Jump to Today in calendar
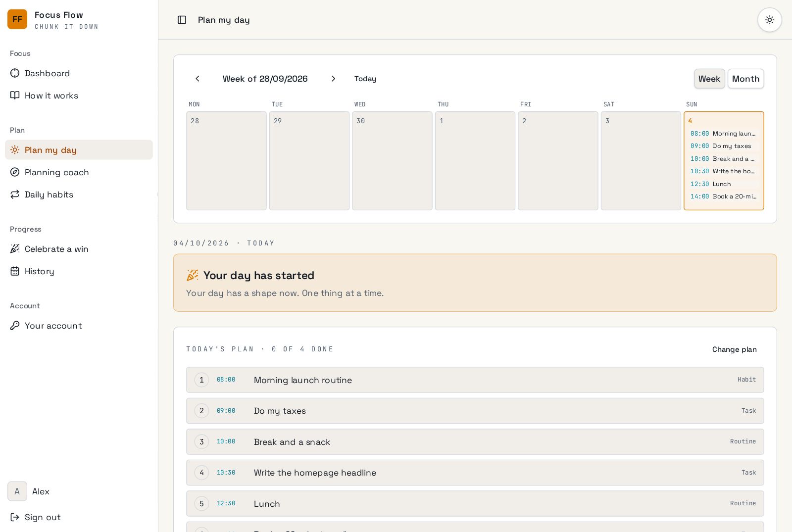 click(x=365, y=79)
